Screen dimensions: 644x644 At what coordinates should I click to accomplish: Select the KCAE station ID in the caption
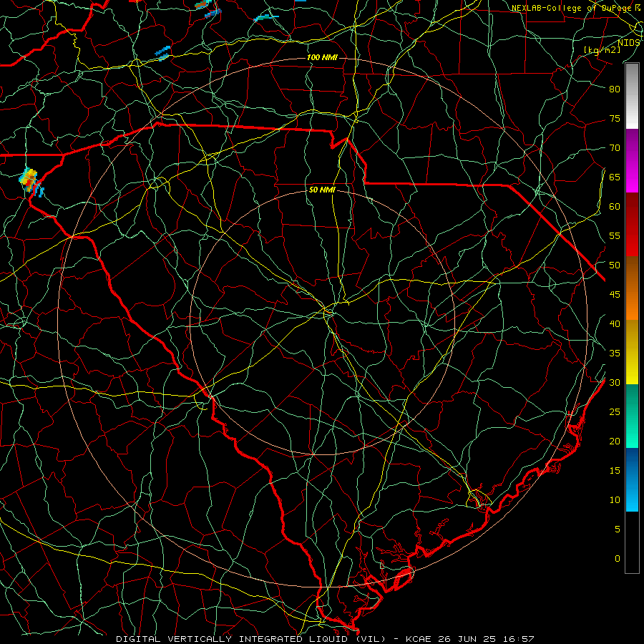click(x=418, y=639)
